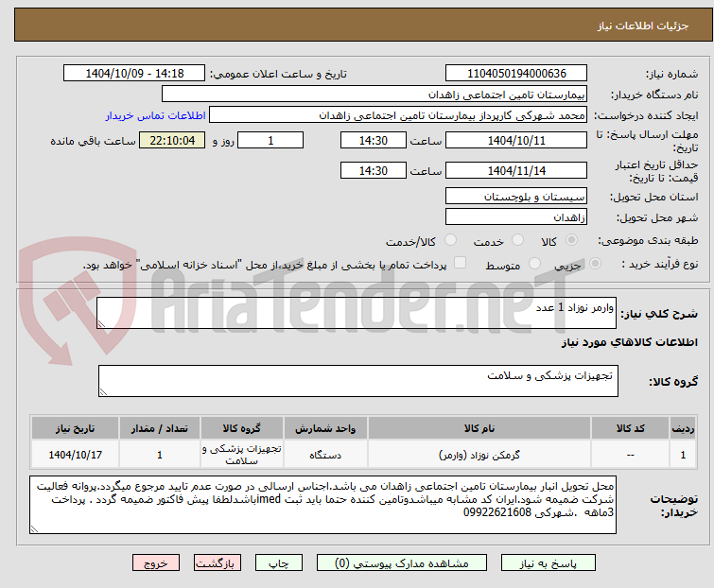Click the بازگشت back button
Screen dimensions: 714x588
(x=218, y=563)
